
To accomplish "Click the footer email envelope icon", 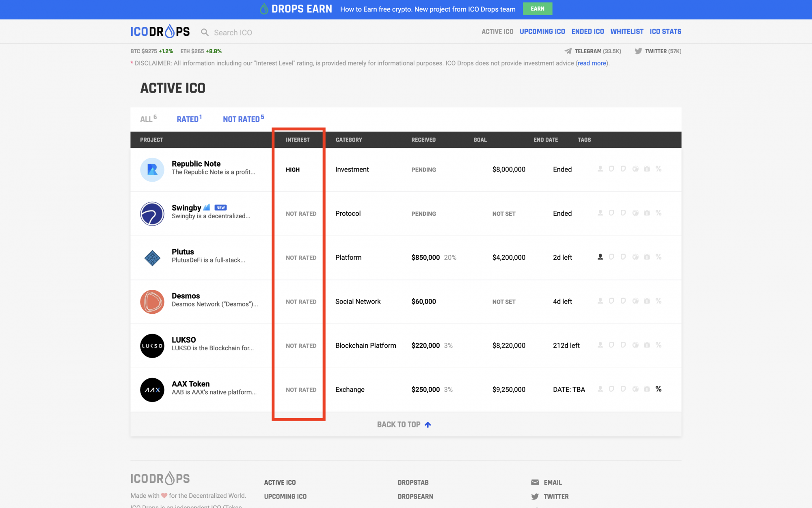I will coord(535,482).
